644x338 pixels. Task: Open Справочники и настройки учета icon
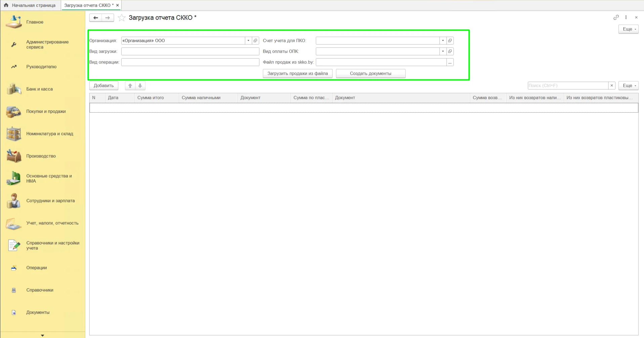point(14,245)
